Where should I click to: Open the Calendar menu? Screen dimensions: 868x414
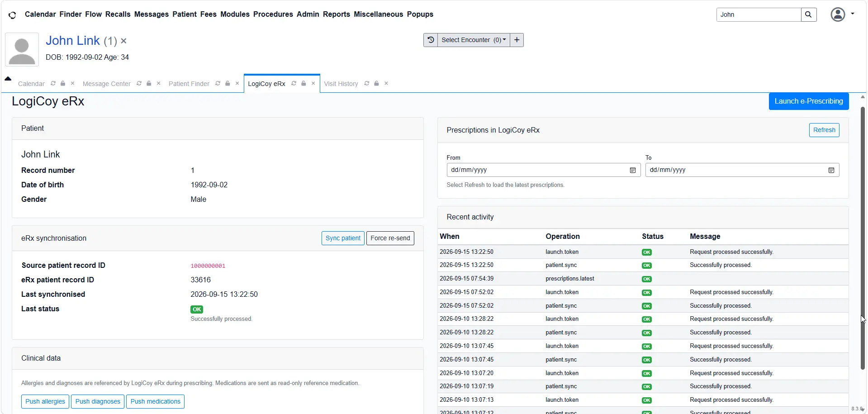click(40, 14)
